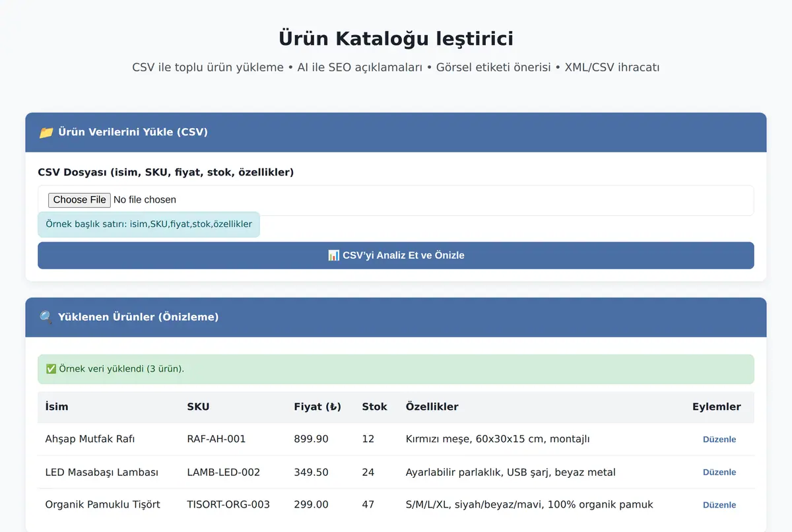The height and width of the screenshot is (532, 792).
Task: Click the folder icon in the upload header
Action: pyautogui.click(x=46, y=132)
